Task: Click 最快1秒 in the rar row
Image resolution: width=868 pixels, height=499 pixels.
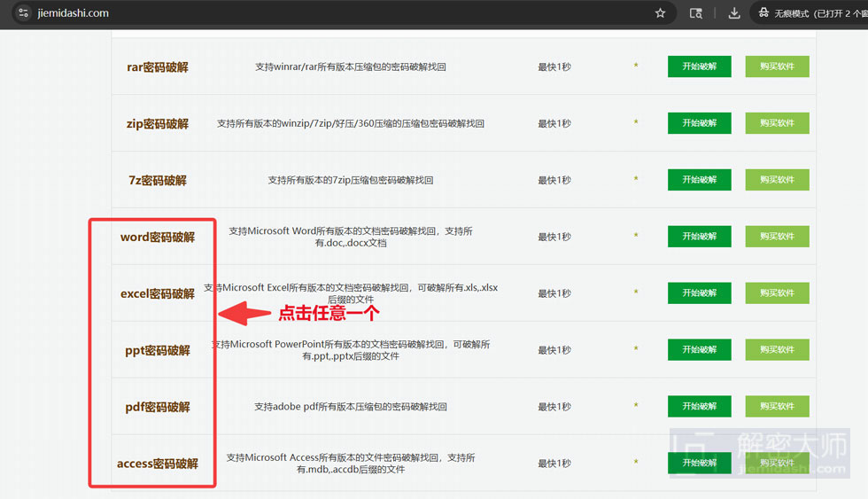Action: tap(554, 67)
